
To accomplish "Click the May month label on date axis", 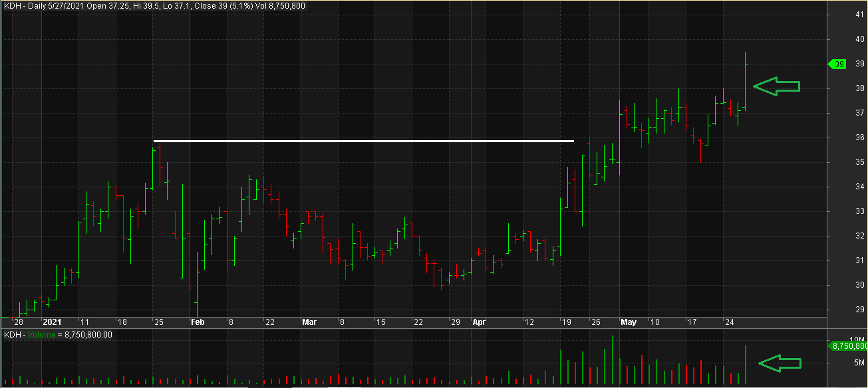I will click(x=629, y=322).
